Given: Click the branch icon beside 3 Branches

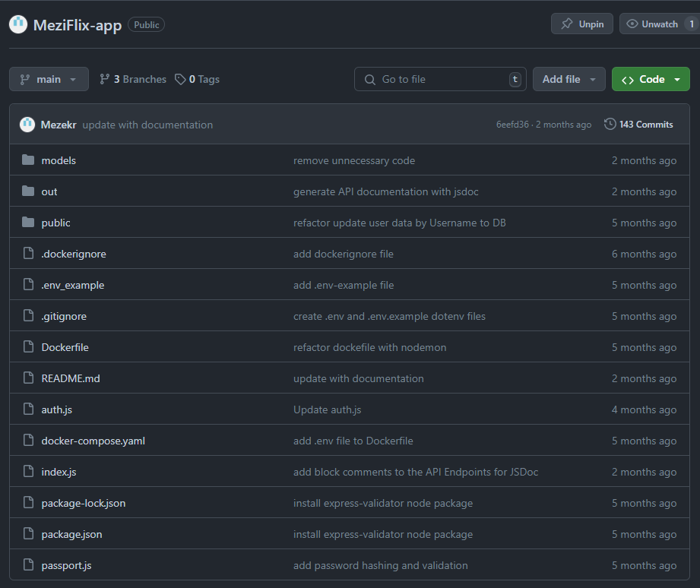Looking at the screenshot, I should pos(105,79).
